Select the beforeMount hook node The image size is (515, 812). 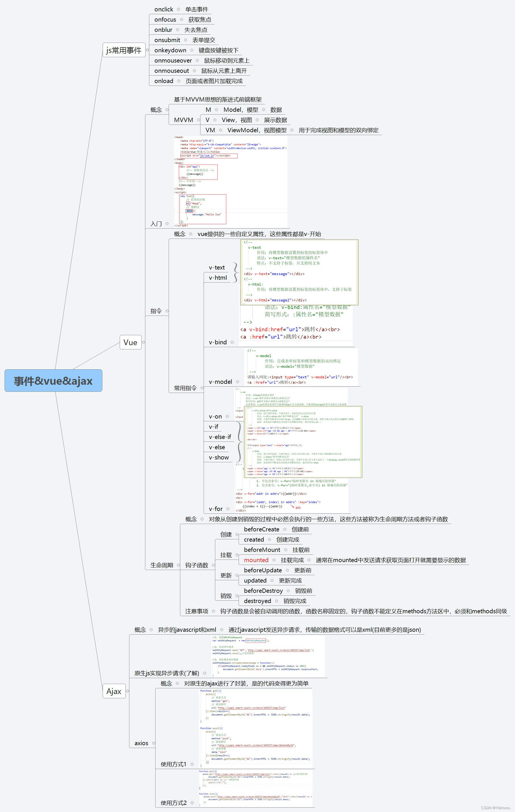262,550
